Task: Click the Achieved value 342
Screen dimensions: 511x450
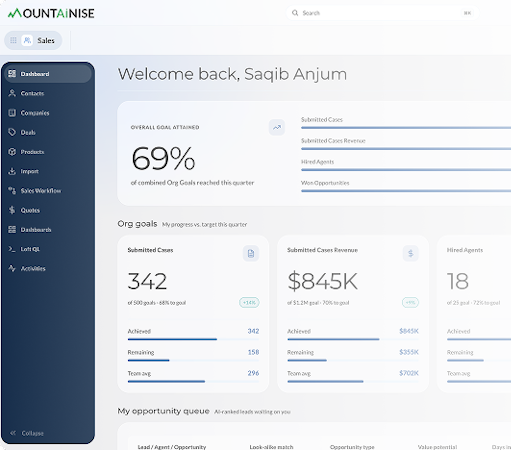Action: tap(253, 331)
